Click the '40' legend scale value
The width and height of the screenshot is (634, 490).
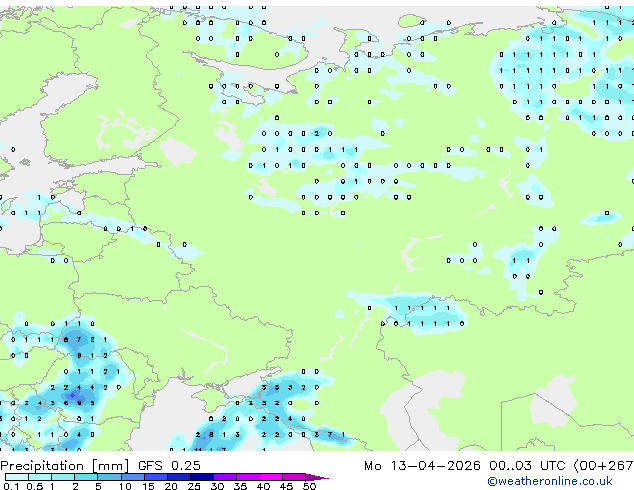[x=263, y=486]
